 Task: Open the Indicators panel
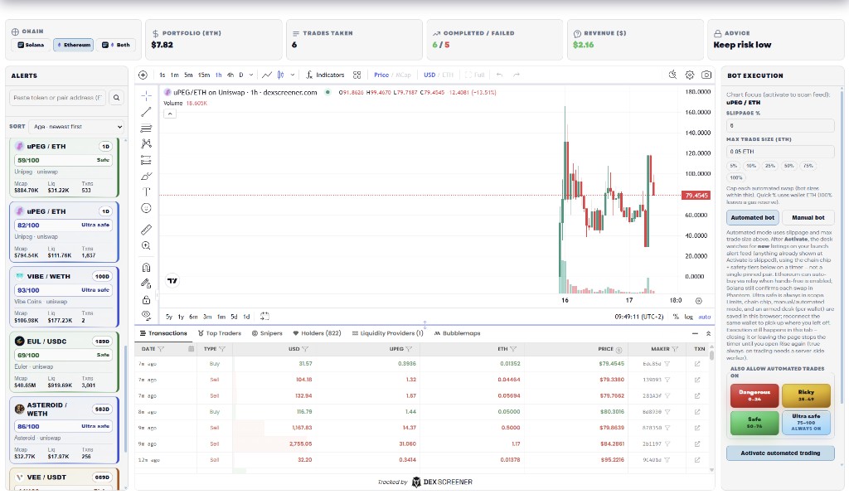(325, 75)
